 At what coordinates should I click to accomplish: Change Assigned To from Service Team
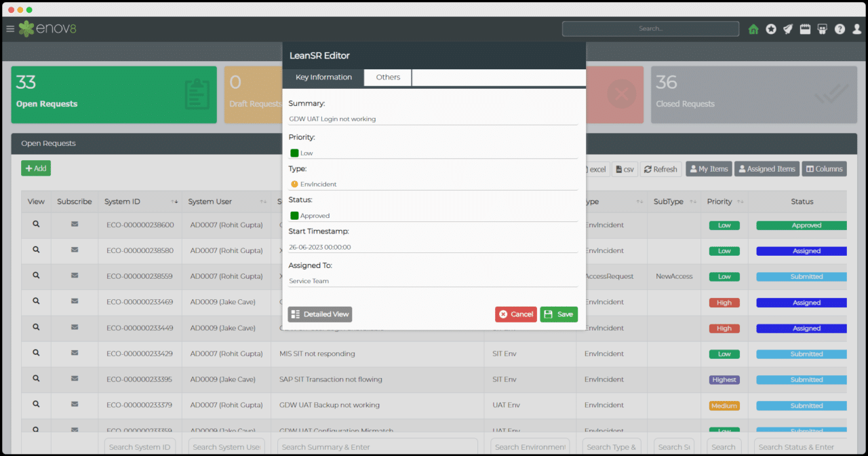434,281
